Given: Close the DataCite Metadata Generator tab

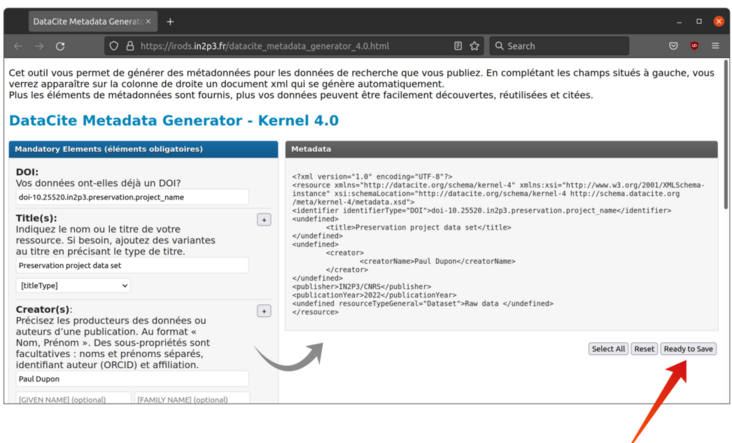Looking at the screenshot, I should pos(148,21).
